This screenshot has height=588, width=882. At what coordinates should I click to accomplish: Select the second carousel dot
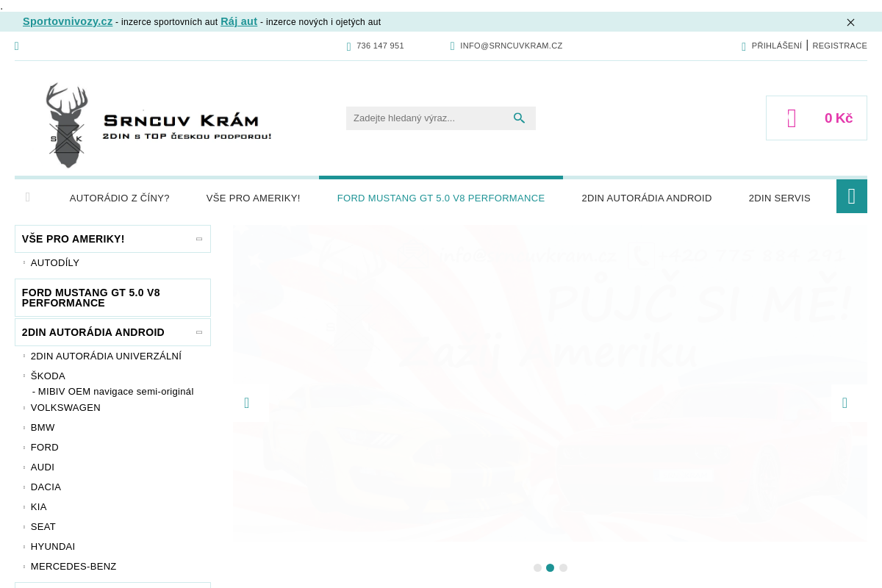[x=550, y=567]
